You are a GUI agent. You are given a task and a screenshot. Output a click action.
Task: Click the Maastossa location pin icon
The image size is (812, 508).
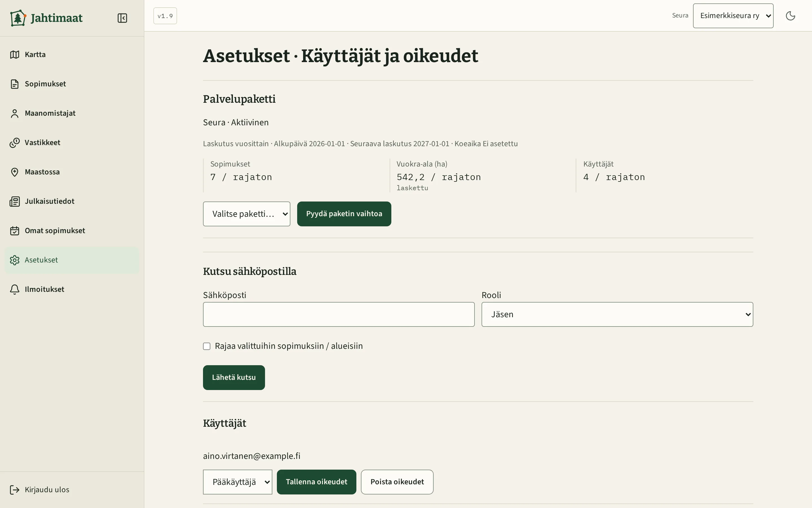[x=14, y=172]
